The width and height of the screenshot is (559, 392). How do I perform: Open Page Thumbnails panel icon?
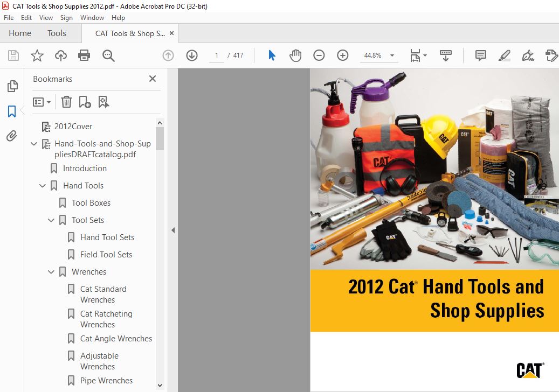[x=12, y=86]
